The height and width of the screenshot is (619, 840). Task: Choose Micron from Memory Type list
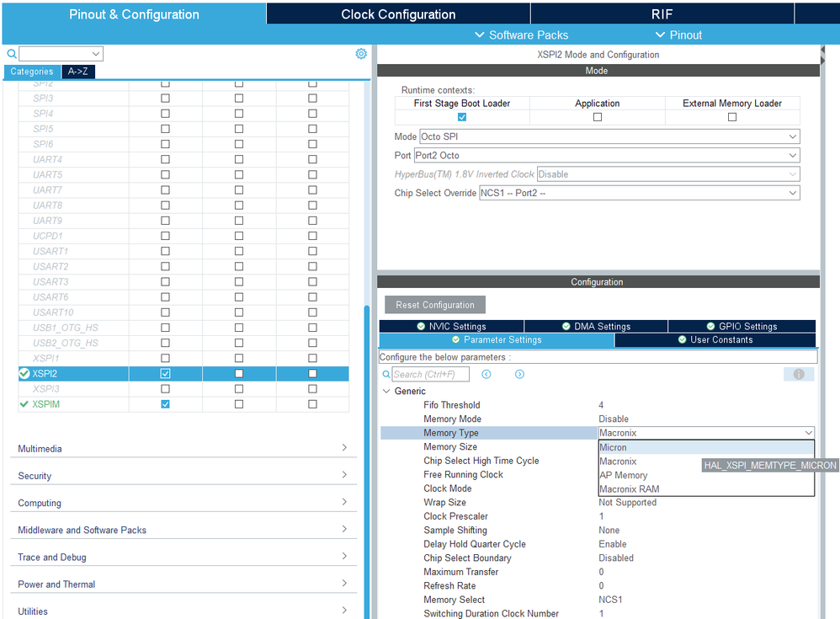click(706, 447)
